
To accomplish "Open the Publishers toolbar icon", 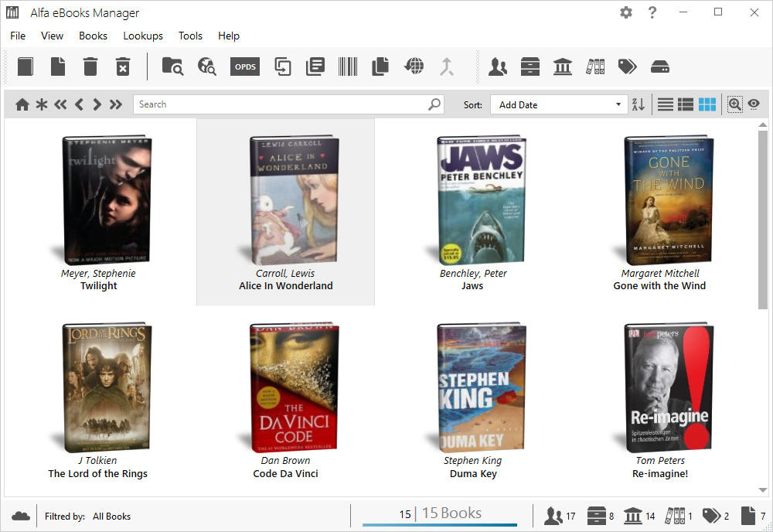I will 562,66.
